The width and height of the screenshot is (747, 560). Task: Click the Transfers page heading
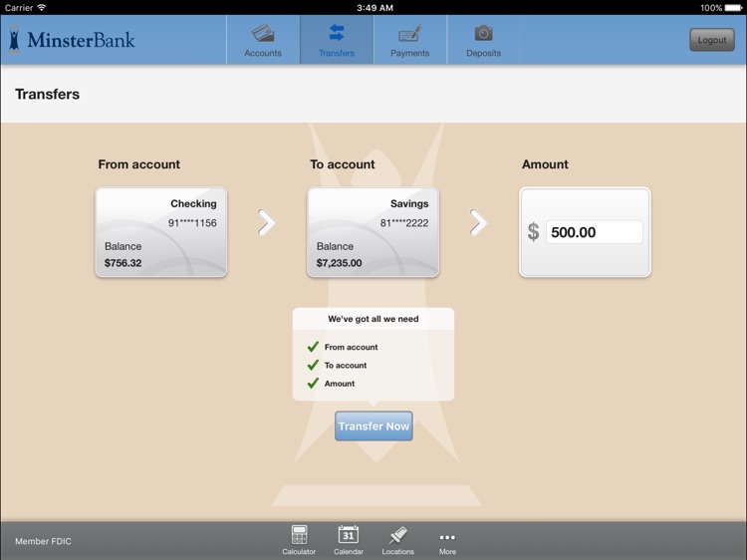[x=47, y=94]
